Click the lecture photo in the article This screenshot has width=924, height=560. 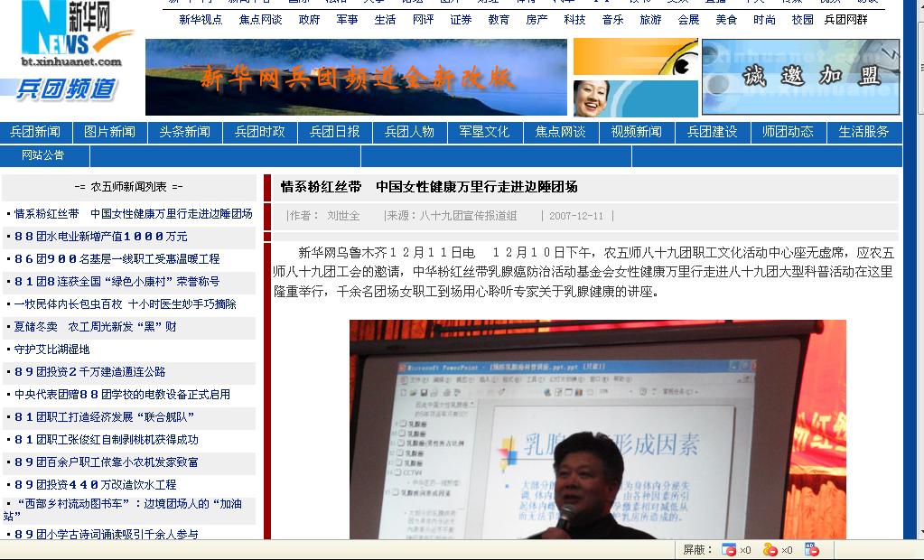click(x=598, y=429)
